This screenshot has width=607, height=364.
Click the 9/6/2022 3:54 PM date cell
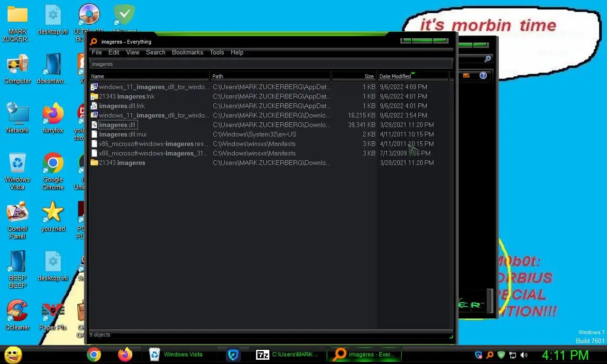tap(404, 115)
